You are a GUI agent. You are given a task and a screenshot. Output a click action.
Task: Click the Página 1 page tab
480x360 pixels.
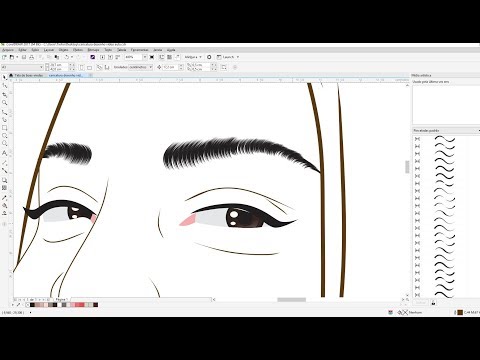pos(61,300)
